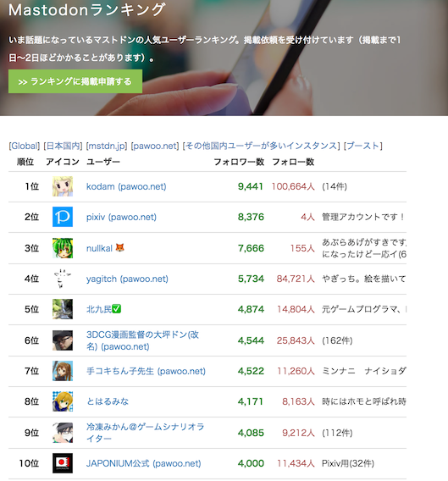This screenshot has height=481, width=448.
Task: Click nullkal's green-haired avatar icon
Action: click(x=63, y=248)
